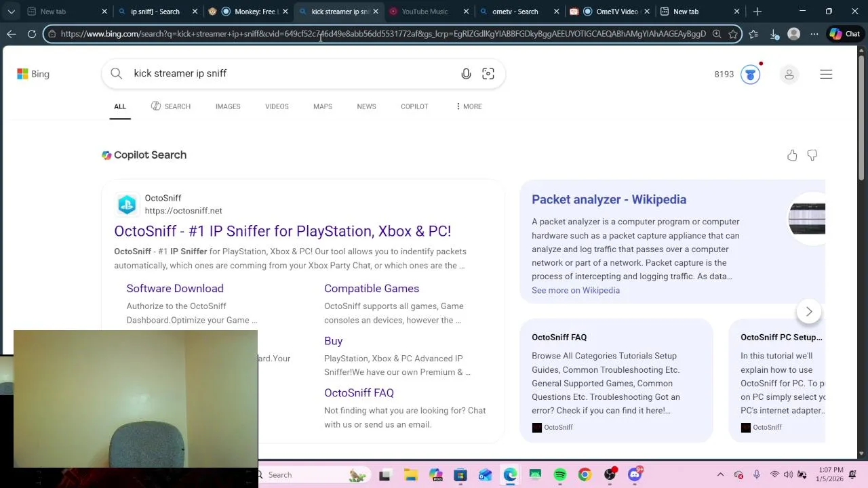868x488 pixels.
Task: Open visual search camera icon
Action: point(488,74)
